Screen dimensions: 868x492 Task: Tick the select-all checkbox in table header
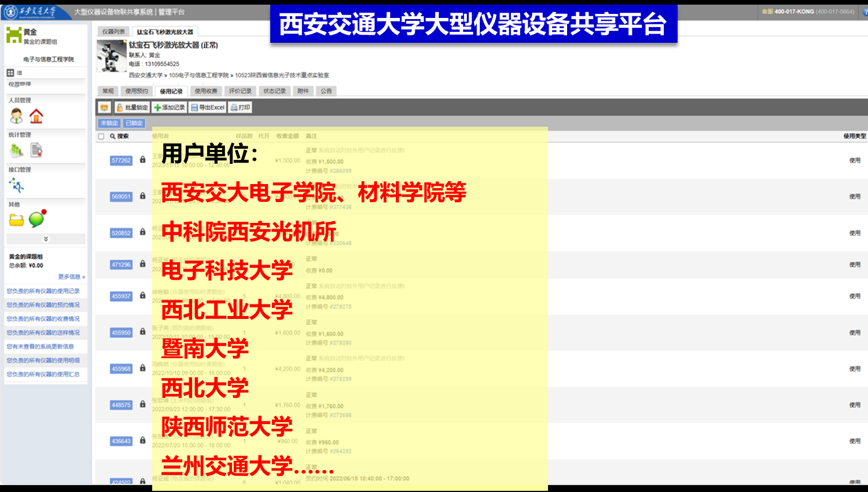click(x=101, y=137)
